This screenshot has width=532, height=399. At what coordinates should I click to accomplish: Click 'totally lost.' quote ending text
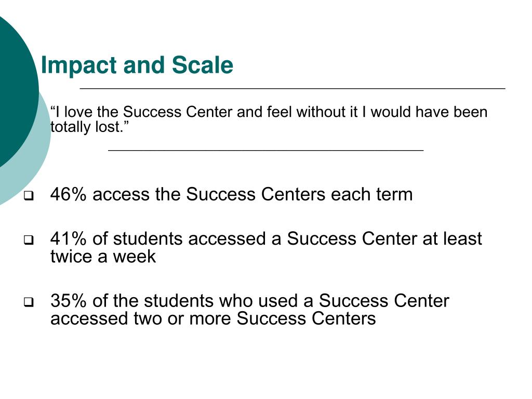pos(90,127)
